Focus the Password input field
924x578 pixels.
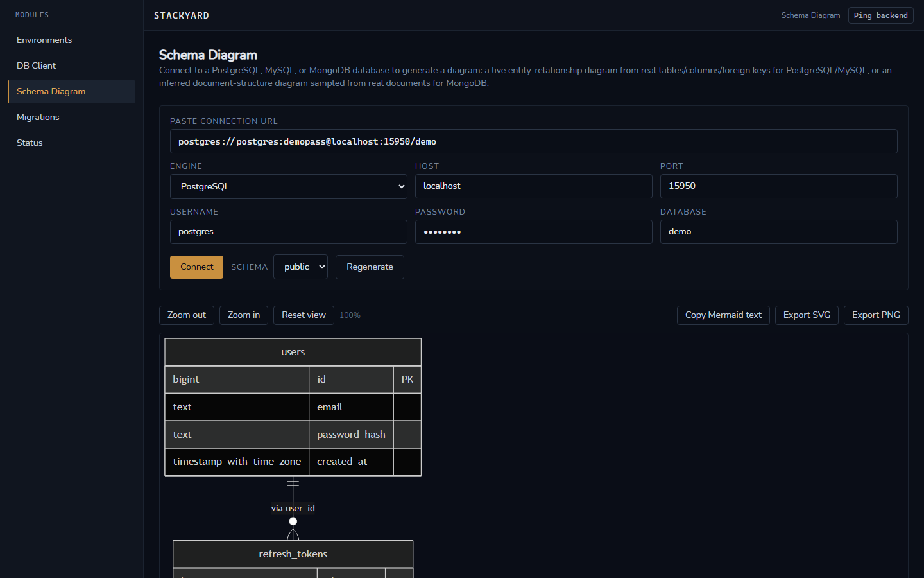pyautogui.click(x=533, y=232)
